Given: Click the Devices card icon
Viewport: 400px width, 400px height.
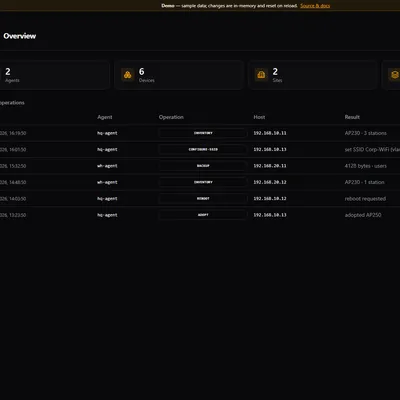Looking at the screenshot, I should (128, 75).
